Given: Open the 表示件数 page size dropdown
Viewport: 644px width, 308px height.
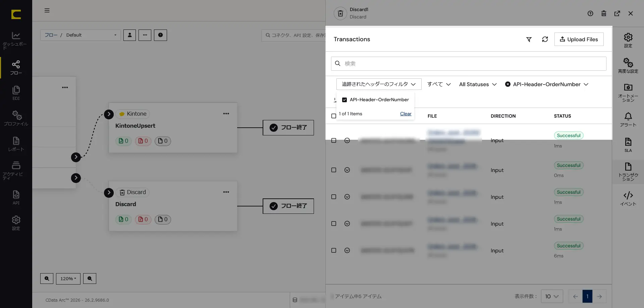Looking at the screenshot, I should click(552, 296).
